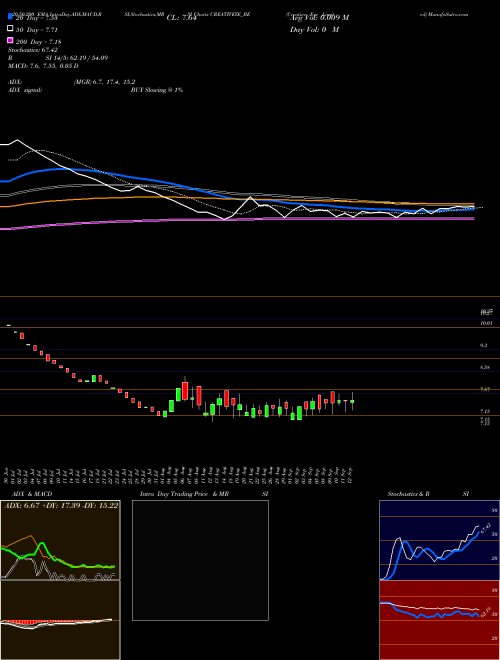Click the 'CL: 7.64' closing price label
This screenshot has height=660, width=500.
click(181, 18)
